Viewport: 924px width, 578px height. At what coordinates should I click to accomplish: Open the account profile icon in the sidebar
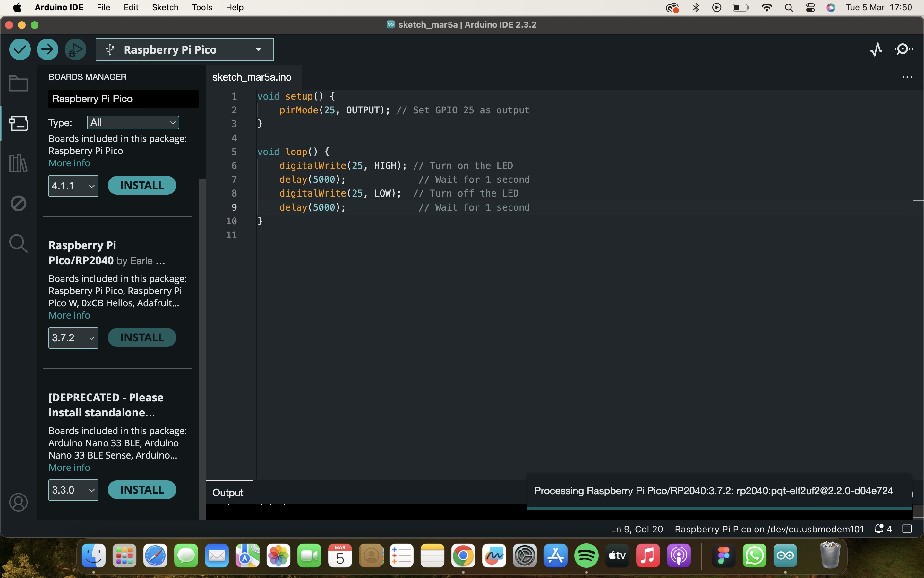pos(18,502)
